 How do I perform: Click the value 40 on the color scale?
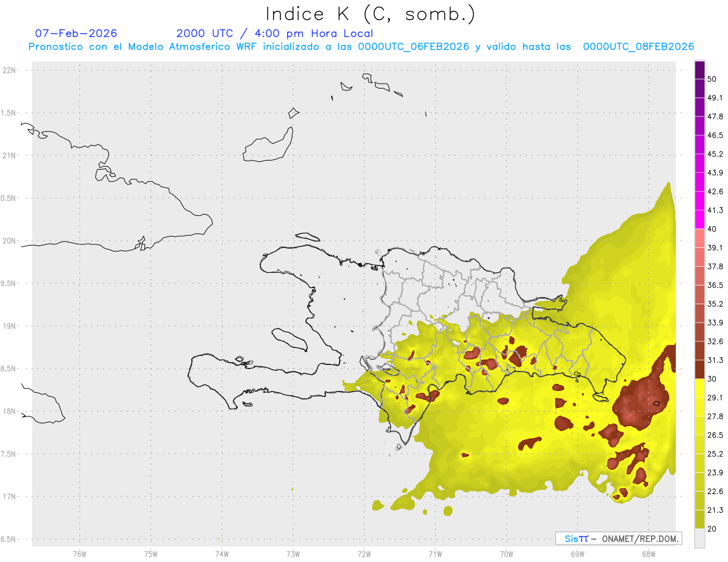point(713,229)
